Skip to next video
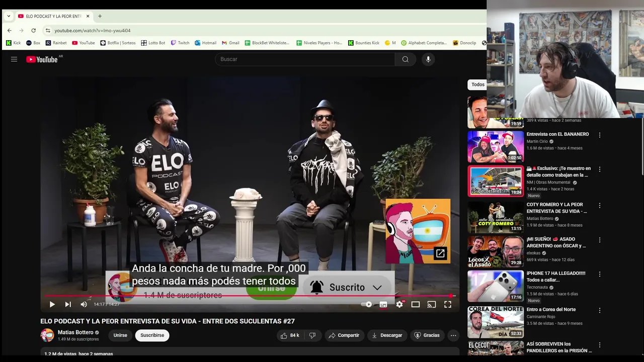This screenshot has height=362, width=644. pos(68,304)
